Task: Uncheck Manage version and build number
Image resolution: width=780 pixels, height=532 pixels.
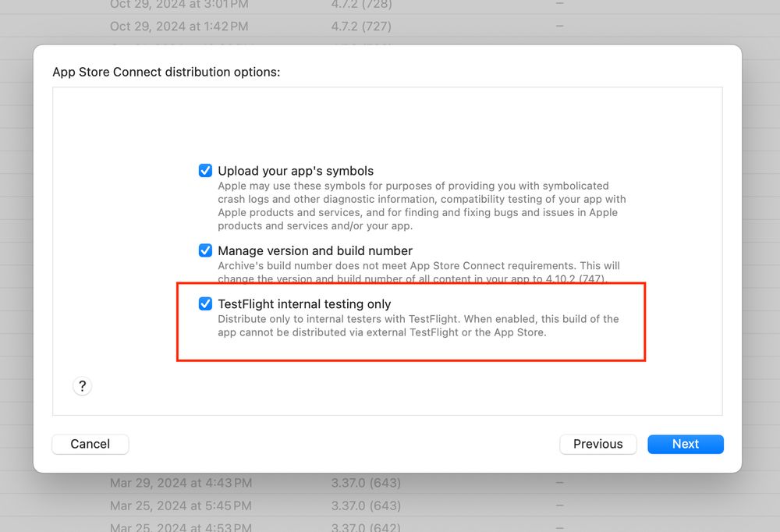Action: pos(205,250)
